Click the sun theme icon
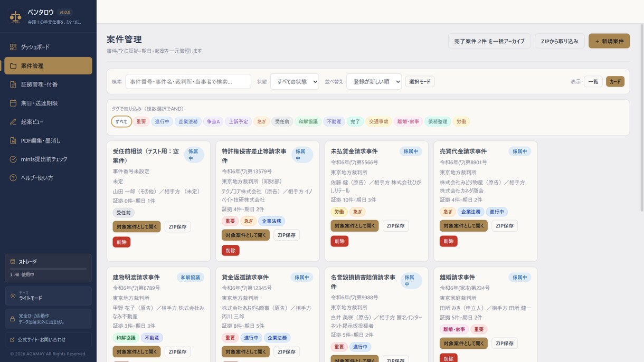 [x=13, y=296]
